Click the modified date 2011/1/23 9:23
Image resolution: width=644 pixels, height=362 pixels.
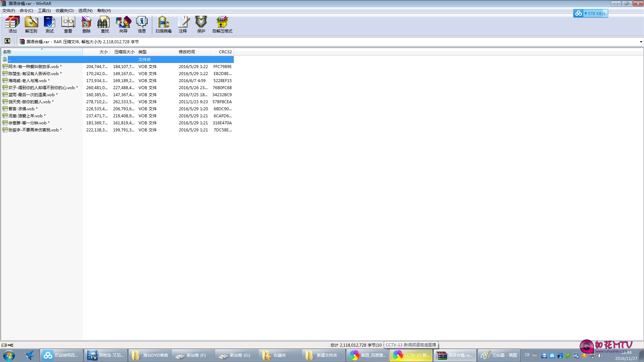pos(193,102)
